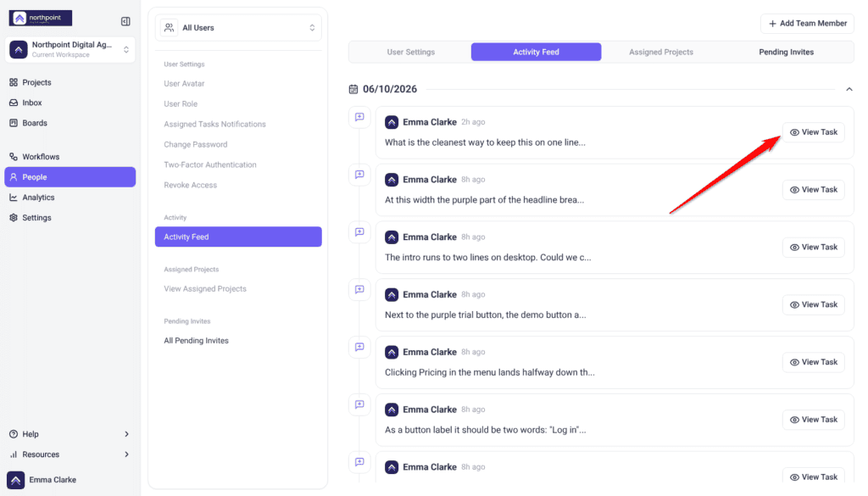Click avatar on 'At this width' entry

click(x=392, y=180)
